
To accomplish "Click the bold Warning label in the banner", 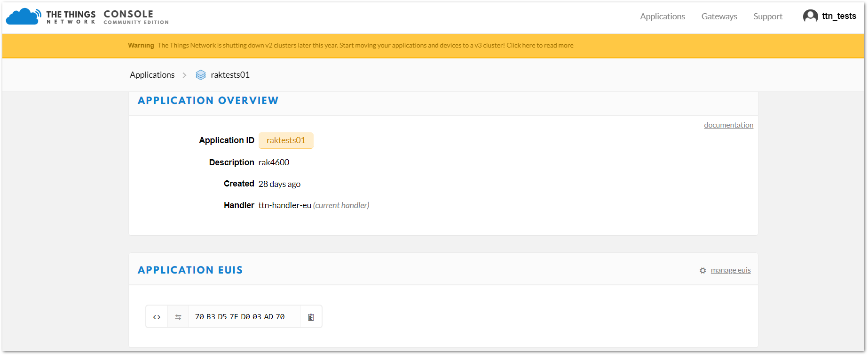I will tap(141, 46).
